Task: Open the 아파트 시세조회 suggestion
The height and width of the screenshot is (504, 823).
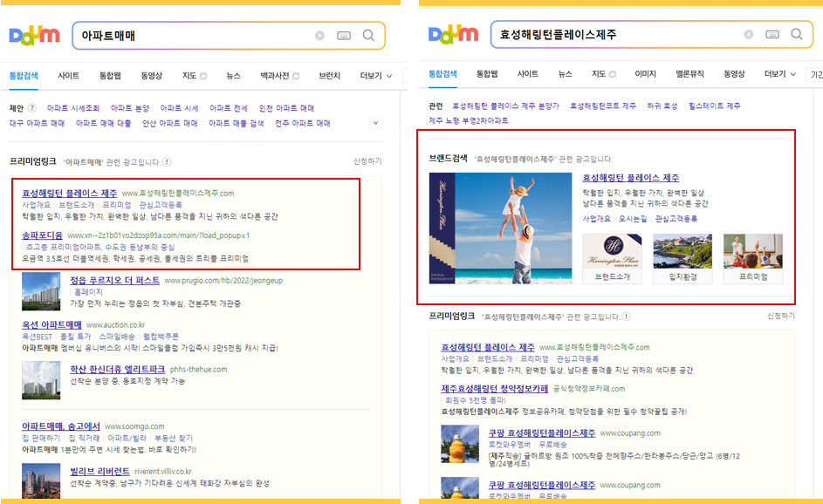Action: click(x=73, y=108)
